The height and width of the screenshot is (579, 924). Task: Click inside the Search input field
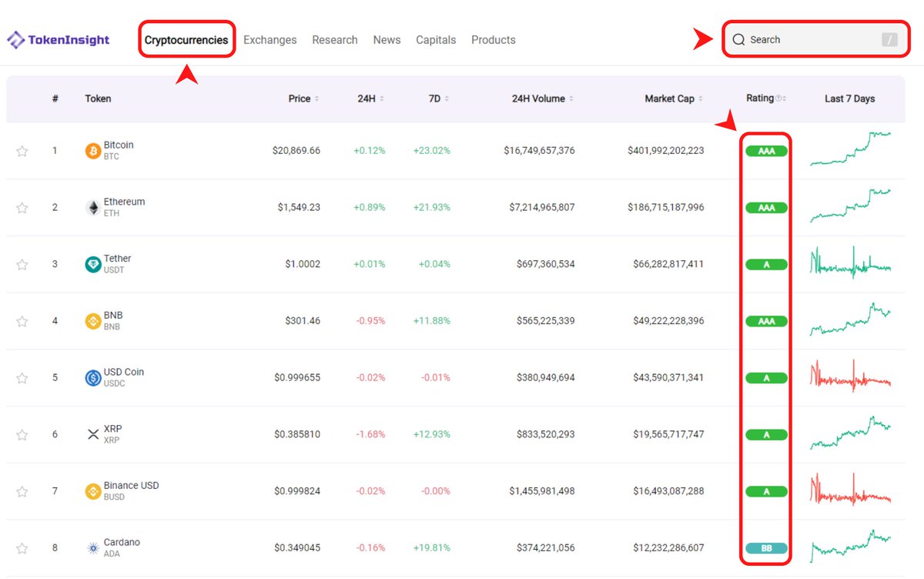click(815, 40)
